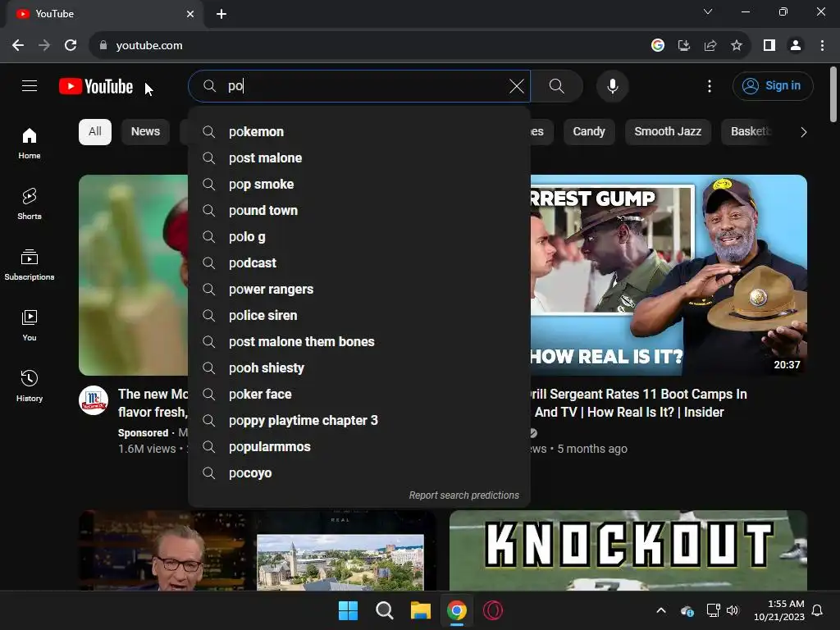Click the Google icon in address bar
Viewport: 840px width, 630px height.
tap(658, 46)
